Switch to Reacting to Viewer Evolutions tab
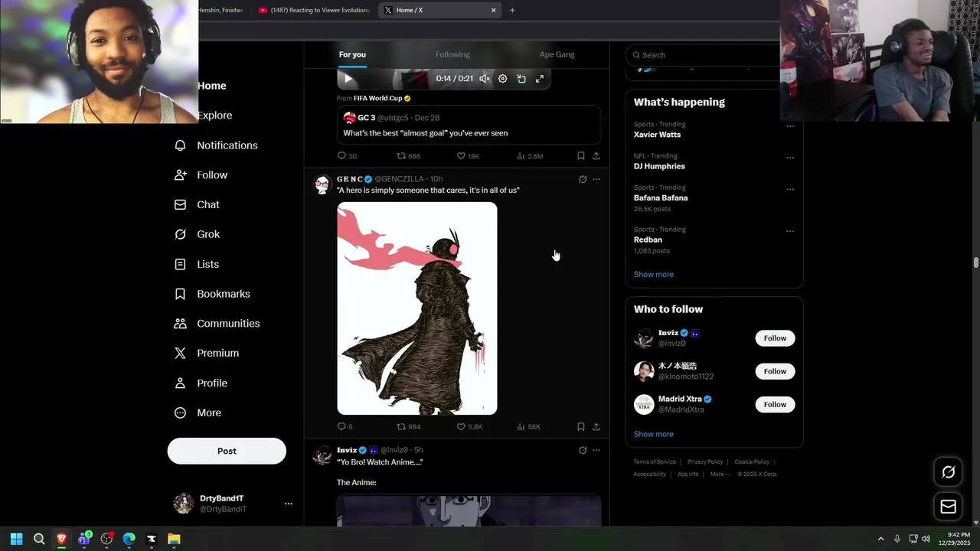Image resolution: width=980 pixels, height=551 pixels. (x=314, y=10)
